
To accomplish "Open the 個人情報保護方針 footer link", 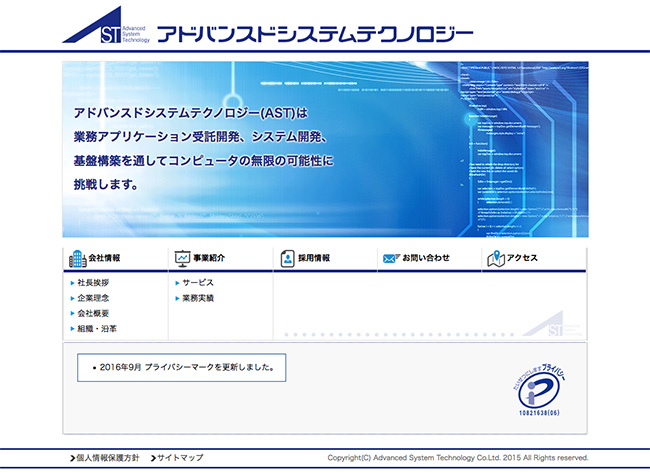I will pyautogui.click(x=105, y=458).
